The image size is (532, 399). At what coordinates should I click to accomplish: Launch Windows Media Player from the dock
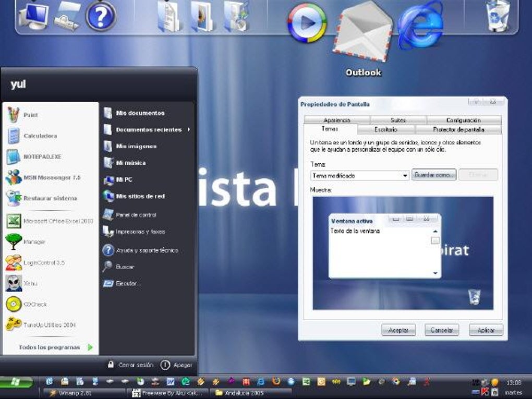pos(307,23)
